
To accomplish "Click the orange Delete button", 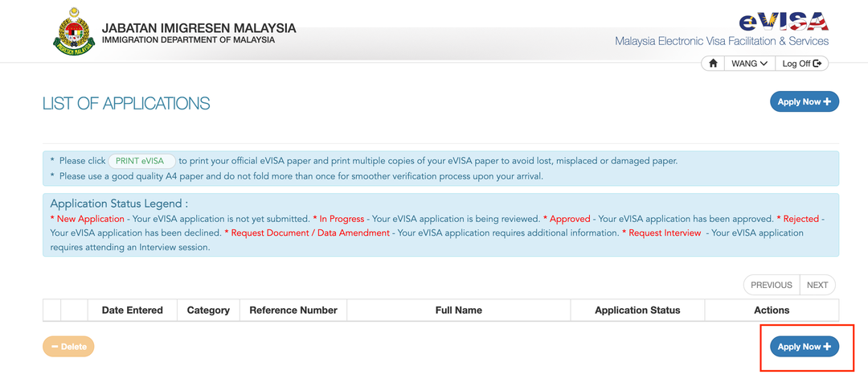I will 68,347.
